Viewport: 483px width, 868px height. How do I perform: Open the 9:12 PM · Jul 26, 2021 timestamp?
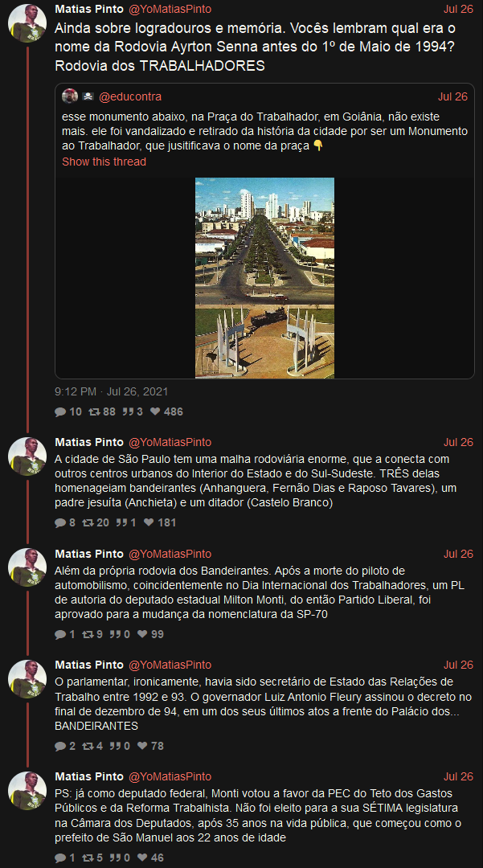click(111, 392)
